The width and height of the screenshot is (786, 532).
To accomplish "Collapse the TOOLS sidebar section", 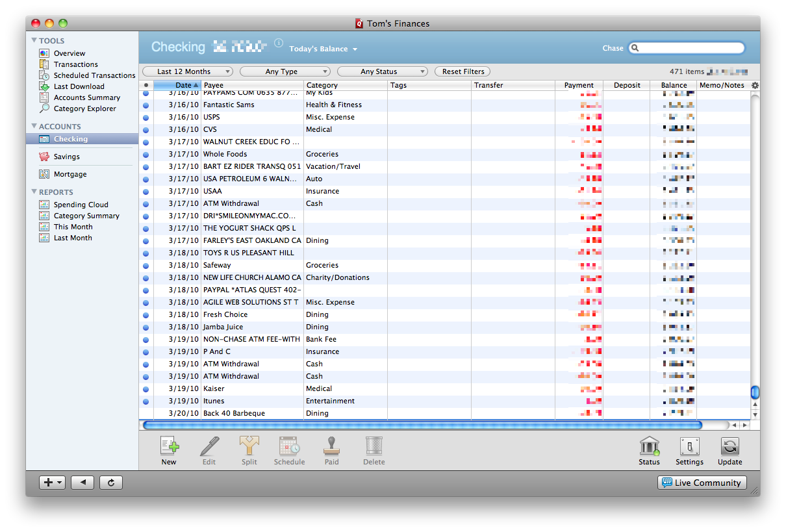I will [x=34, y=40].
